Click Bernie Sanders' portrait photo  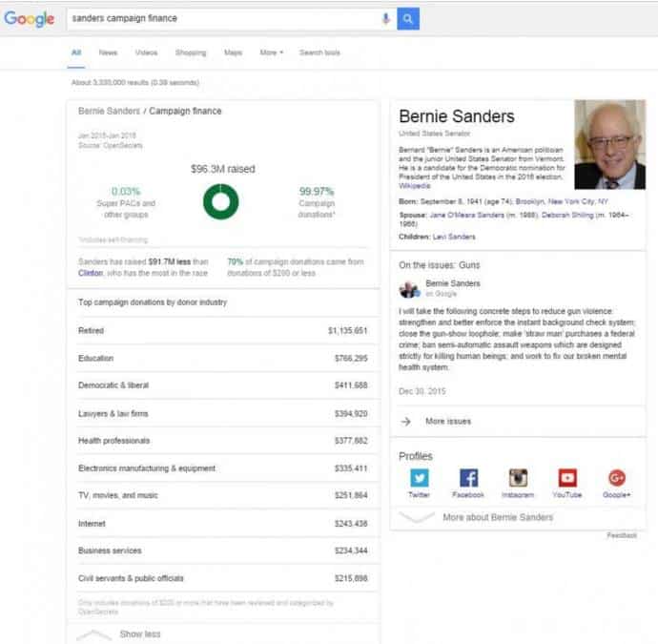pyautogui.click(x=609, y=144)
